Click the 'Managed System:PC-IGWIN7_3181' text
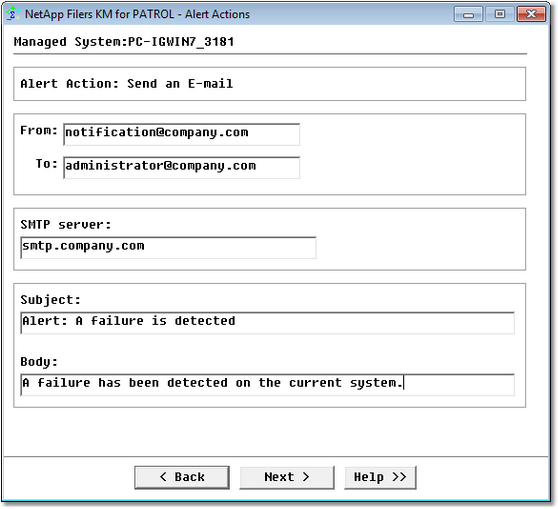558x509 pixels. coord(124,42)
